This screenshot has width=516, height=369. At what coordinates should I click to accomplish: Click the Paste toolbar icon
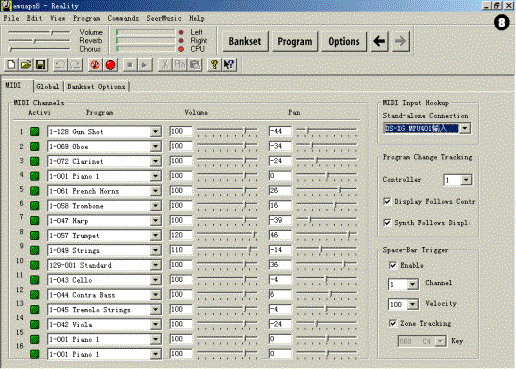tap(194, 65)
